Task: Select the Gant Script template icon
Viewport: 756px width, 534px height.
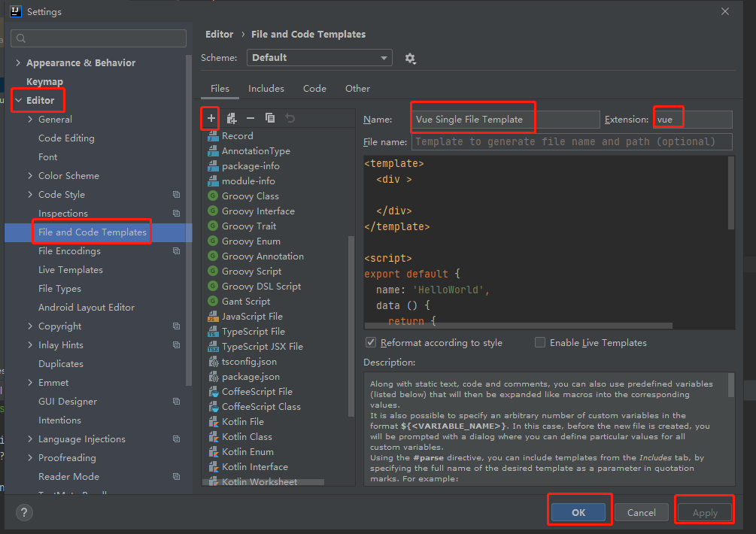Action: [x=213, y=301]
